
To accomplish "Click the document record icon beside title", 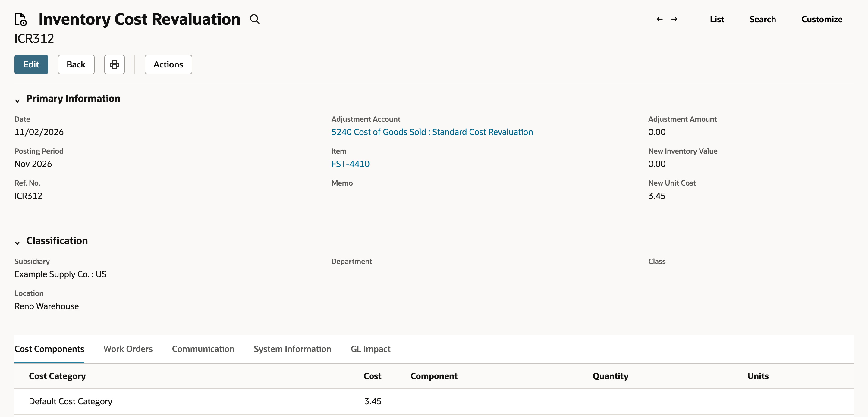I will pos(20,19).
